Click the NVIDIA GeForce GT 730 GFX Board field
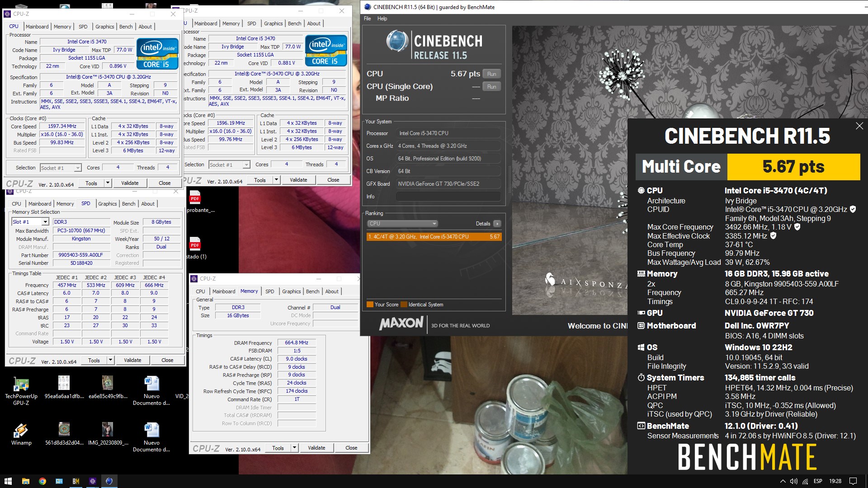The height and width of the screenshot is (488, 868). pos(448,184)
